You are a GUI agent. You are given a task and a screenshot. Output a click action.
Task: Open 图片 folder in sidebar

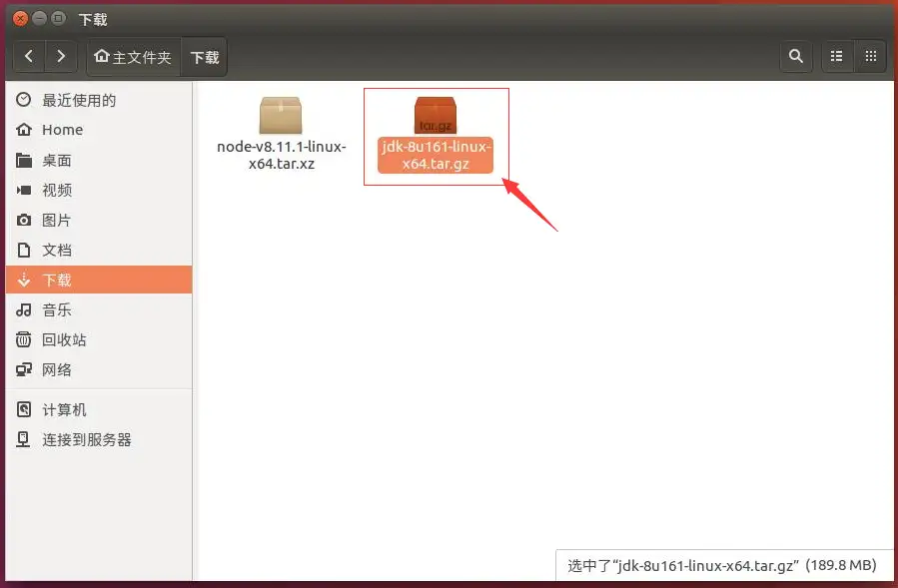pyautogui.click(x=56, y=220)
